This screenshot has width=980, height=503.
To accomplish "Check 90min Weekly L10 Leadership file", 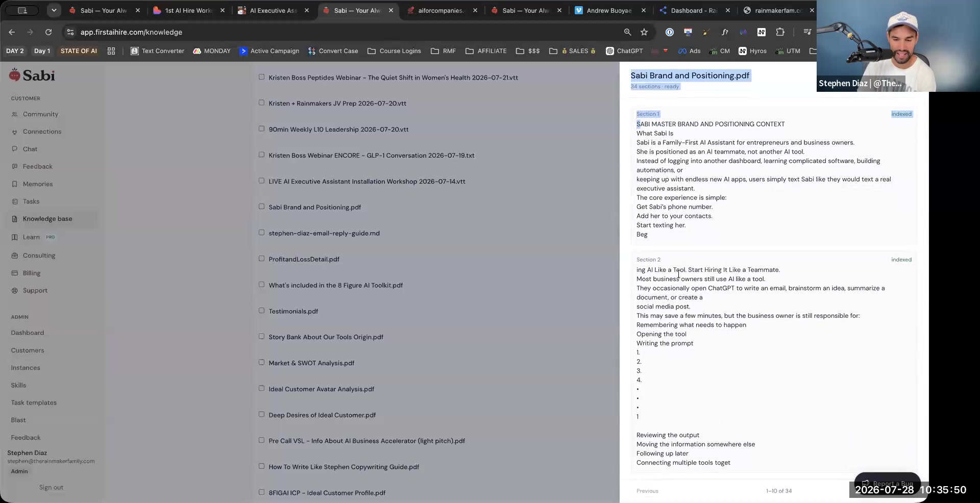I will click(x=261, y=129).
